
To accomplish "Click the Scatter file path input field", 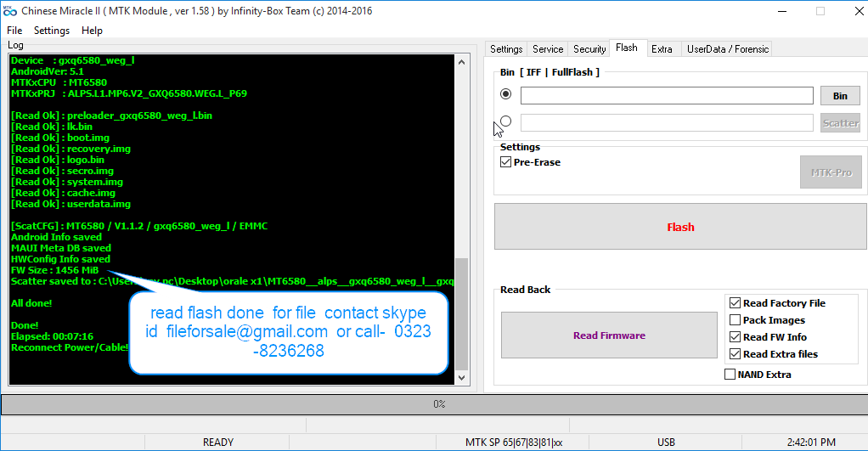I will click(x=667, y=123).
